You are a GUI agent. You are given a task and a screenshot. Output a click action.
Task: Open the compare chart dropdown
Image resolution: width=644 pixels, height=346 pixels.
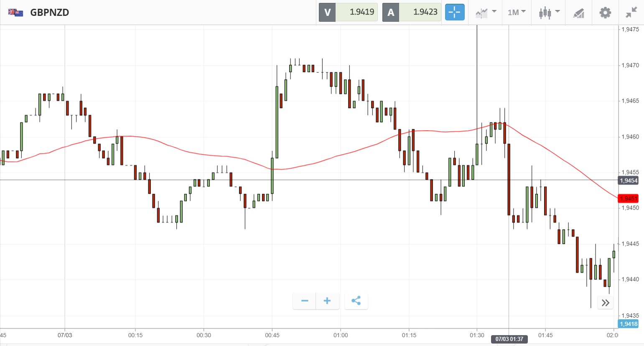pyautogui.click(x=486, y=13)
